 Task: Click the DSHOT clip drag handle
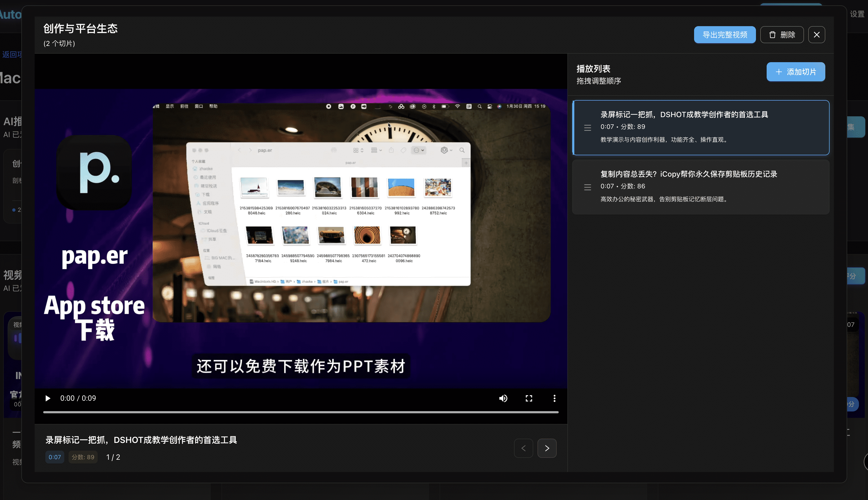coord(588,128)
